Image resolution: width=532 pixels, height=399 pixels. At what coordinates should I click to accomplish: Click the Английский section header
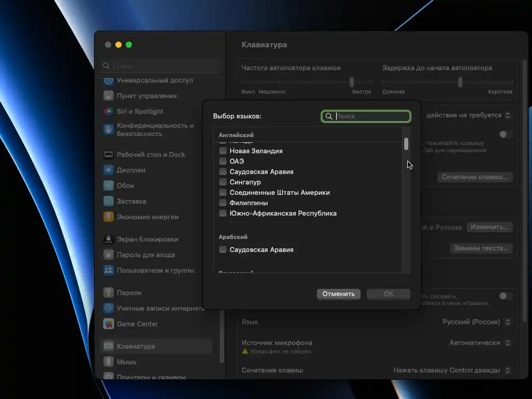[236, 135]
